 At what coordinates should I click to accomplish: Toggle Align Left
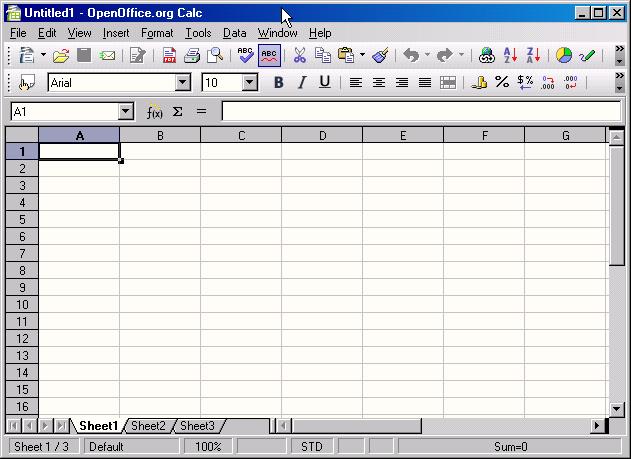click(x=355, y=82)
